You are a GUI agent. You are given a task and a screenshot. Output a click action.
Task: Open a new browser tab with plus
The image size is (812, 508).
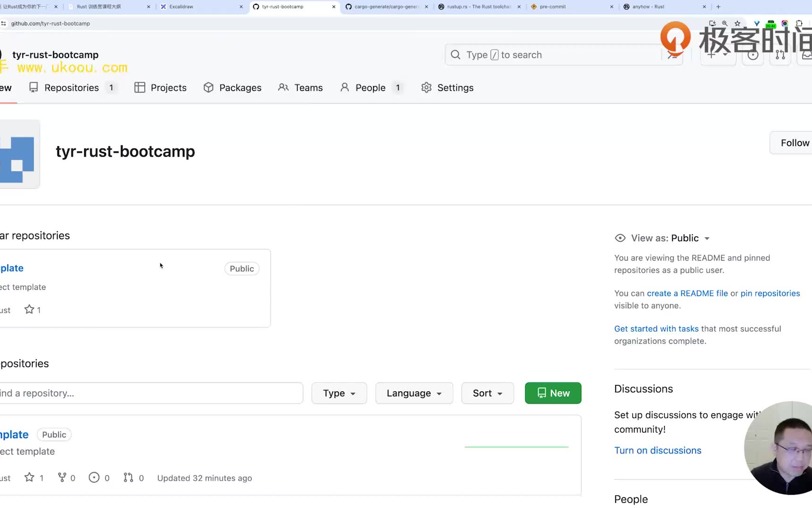point(718,7)
